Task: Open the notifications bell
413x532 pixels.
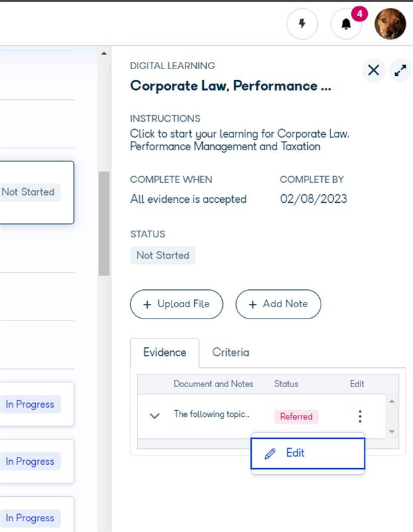Action: (x=346, y=25)
